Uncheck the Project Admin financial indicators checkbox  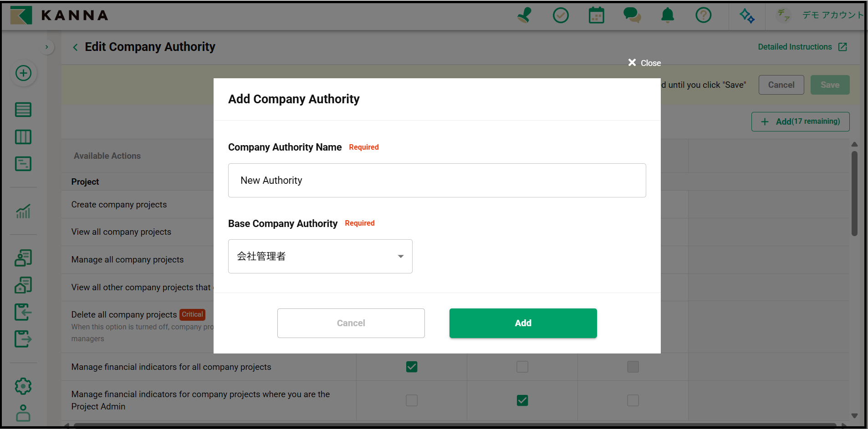click(522, 400)
